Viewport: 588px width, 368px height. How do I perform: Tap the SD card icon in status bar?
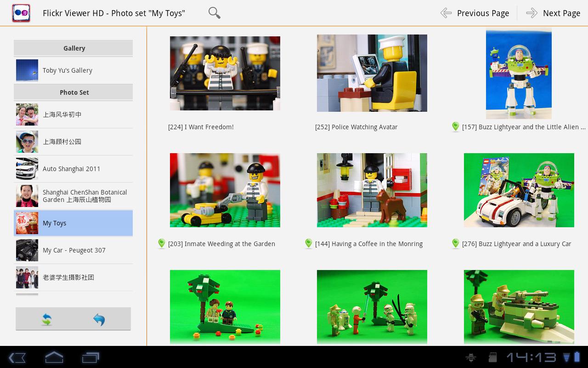click(492, 357)
